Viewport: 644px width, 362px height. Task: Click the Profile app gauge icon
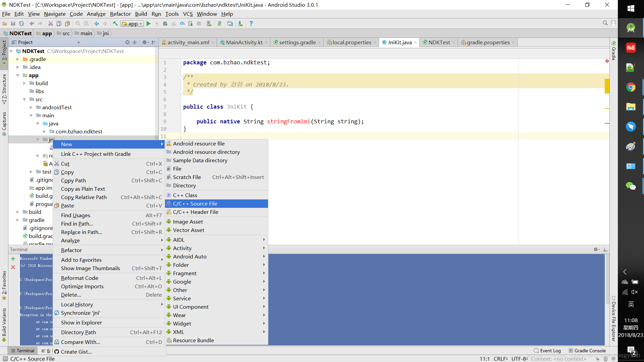(182, 24)
